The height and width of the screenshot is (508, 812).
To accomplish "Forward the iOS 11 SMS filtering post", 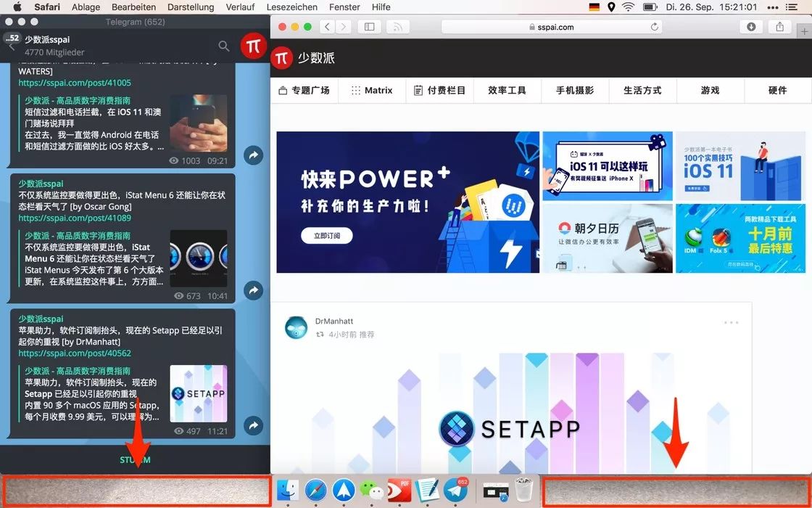I will click(253, 155).
